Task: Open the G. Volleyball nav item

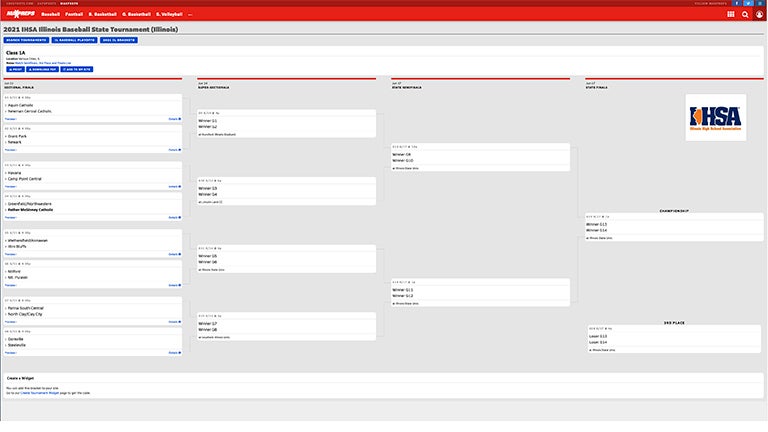Action: pyautogui.click(x=169, y=14)
